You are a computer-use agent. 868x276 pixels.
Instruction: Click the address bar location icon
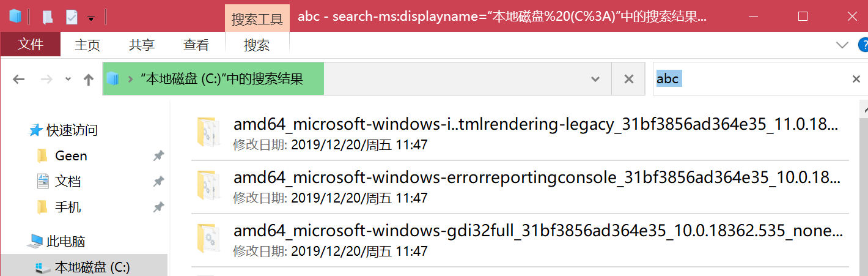point(112,78)
